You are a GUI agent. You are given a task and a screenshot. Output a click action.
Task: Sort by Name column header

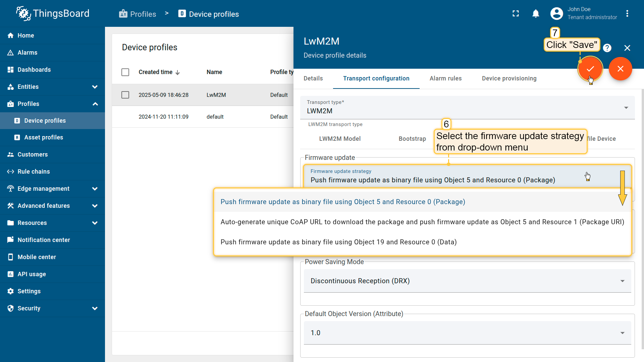[214, 72]
